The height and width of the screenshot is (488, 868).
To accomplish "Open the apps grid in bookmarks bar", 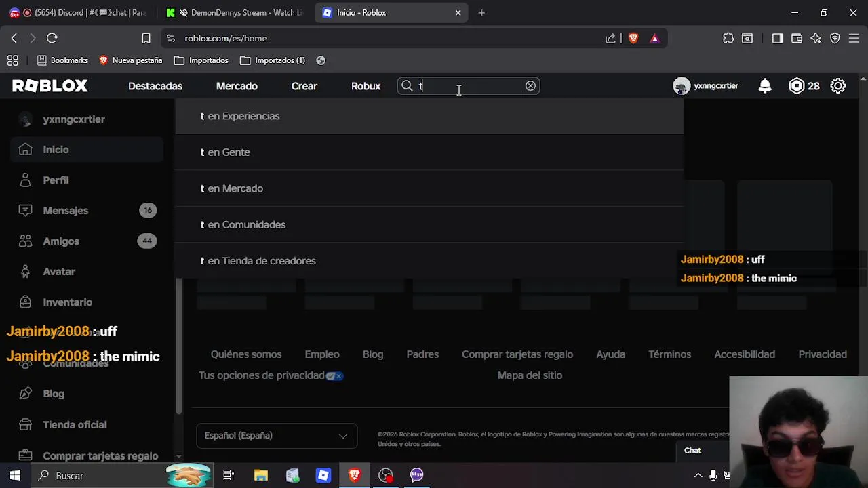I will pyautogui.click(x=13, y=60).
